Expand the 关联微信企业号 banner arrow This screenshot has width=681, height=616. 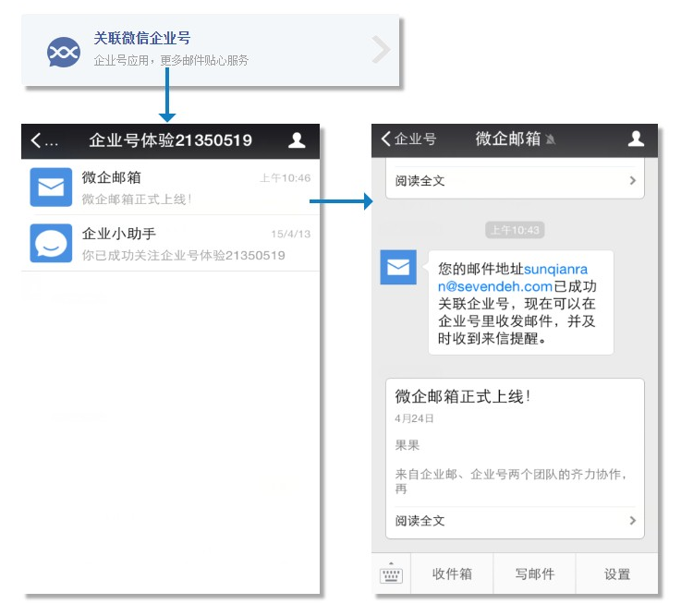tap(380, 51)
